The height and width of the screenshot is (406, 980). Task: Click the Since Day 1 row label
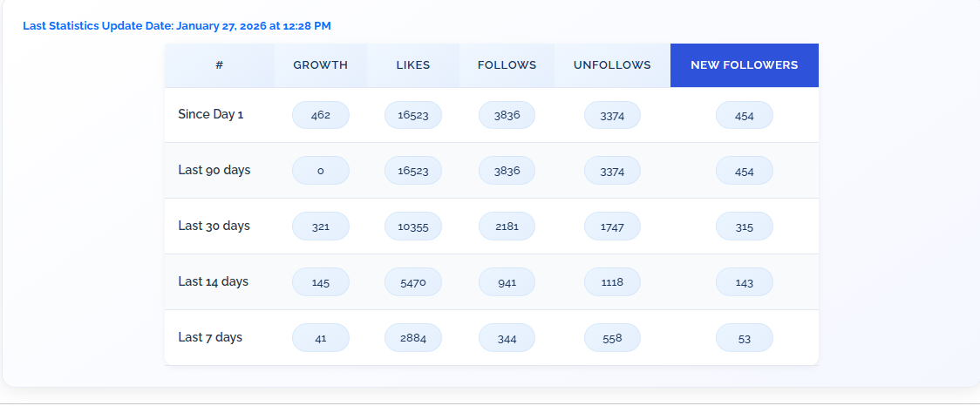[211, 114]
